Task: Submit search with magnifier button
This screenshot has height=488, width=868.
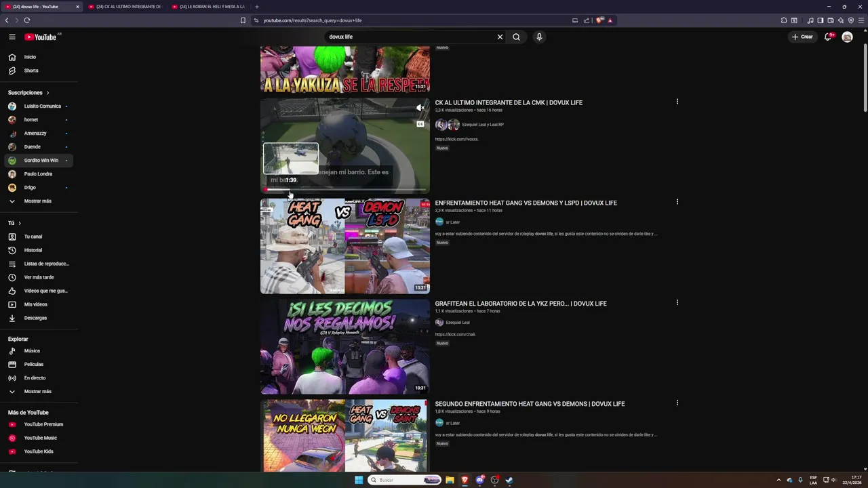Action: point(516,37)
